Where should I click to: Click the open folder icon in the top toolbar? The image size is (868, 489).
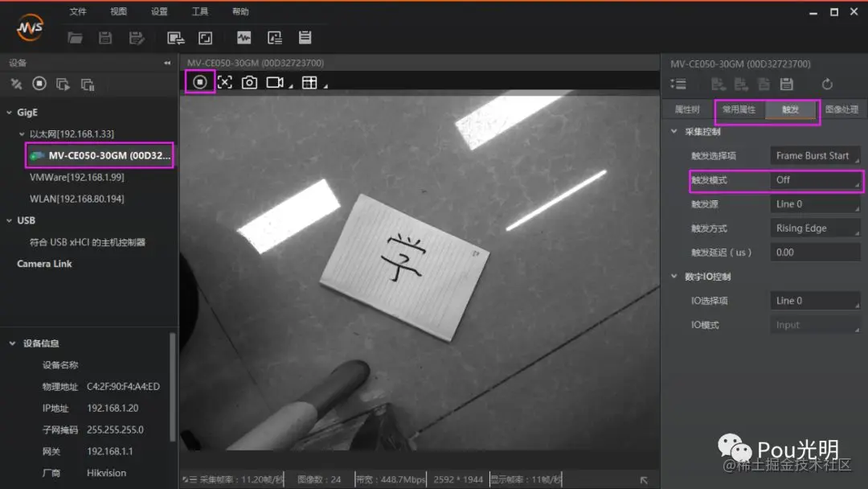pyautogui.click(x=75, y=38)
